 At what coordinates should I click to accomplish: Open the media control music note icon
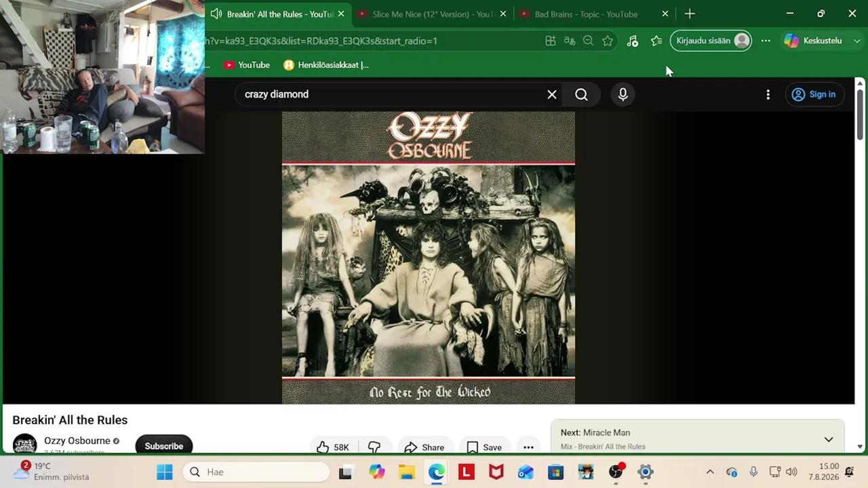coord(633,41)
